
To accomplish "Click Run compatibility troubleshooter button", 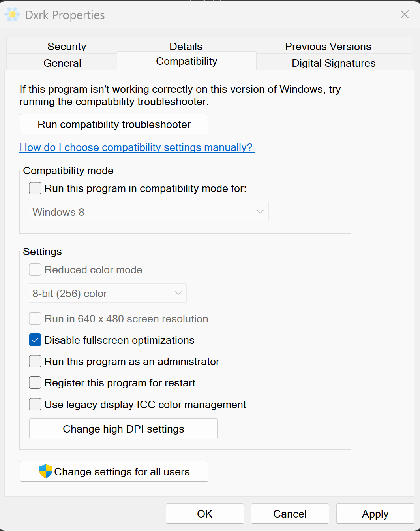I will tap(114, 124).
